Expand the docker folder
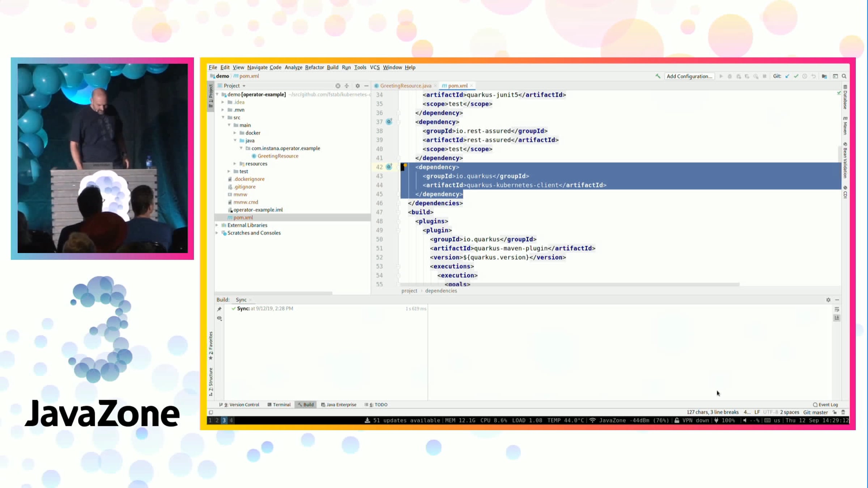This screenshot has height=488, width=868. [x=235, y=133]
